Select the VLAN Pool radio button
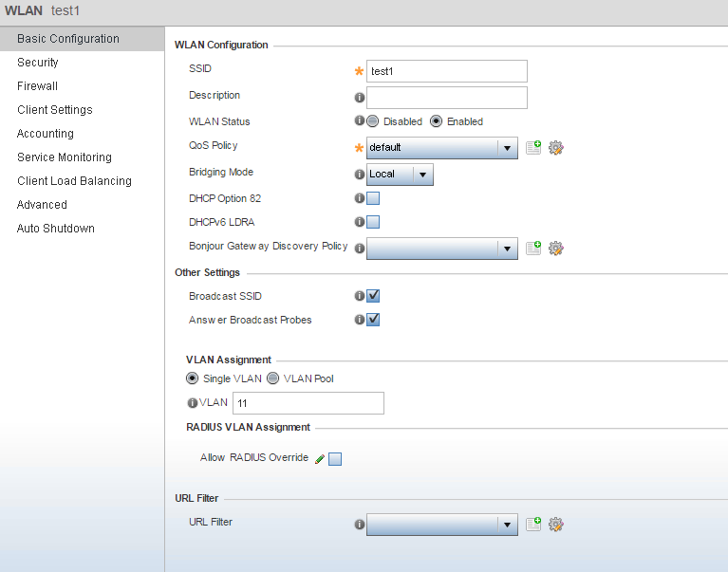This screenshot has height=572, width=728. (273, 378)
